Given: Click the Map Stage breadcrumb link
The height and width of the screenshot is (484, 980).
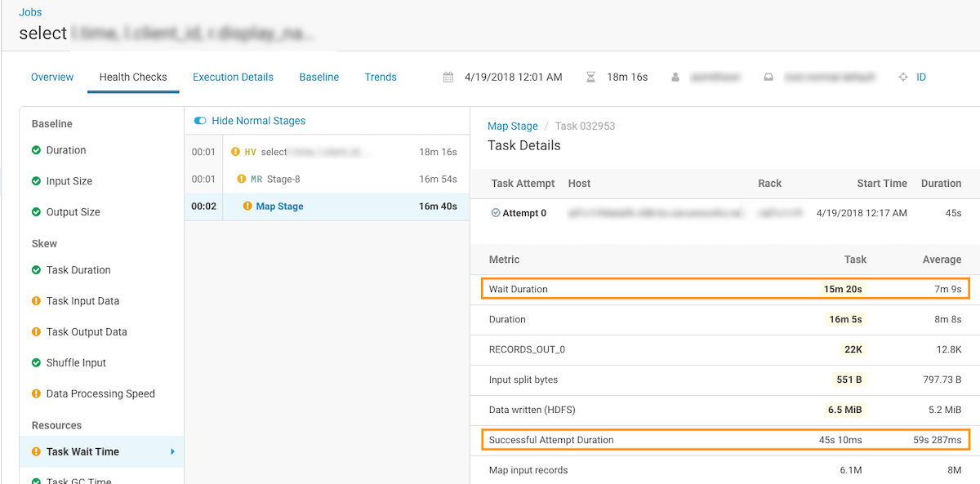Looking at the screenshot, I should (513, 127).
